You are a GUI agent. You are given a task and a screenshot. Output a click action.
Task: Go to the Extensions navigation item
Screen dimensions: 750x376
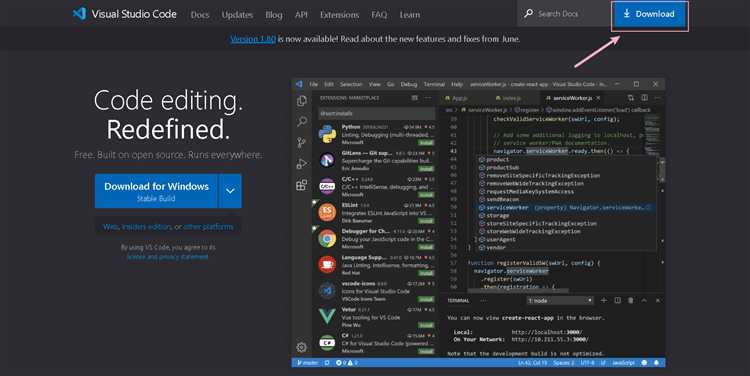[339, 15]
